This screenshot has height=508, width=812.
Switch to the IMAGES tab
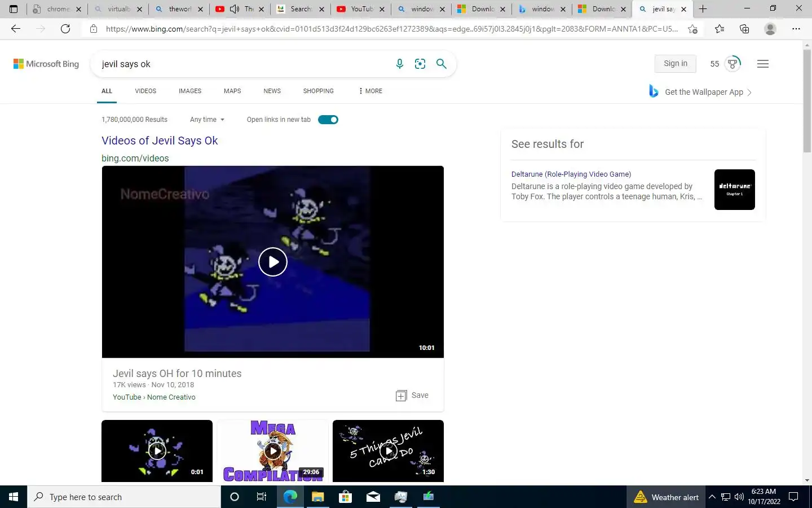point(190,91)
